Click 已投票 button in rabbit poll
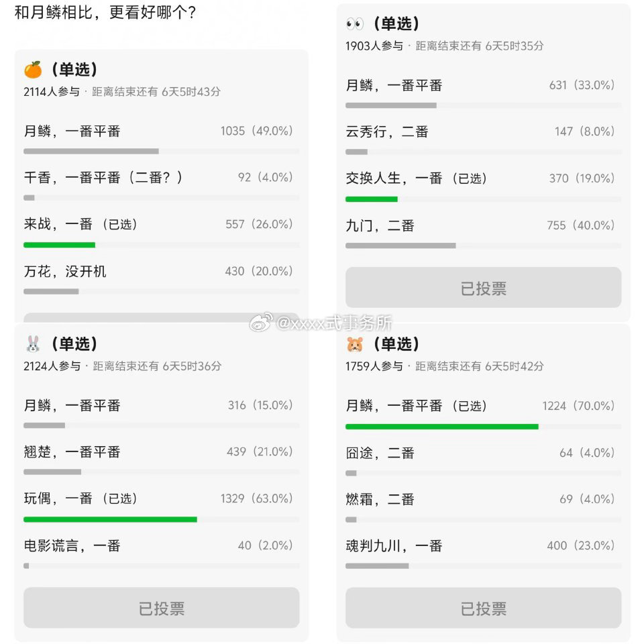This screenshot has height=644, width=644. click(x=161, y=608)
